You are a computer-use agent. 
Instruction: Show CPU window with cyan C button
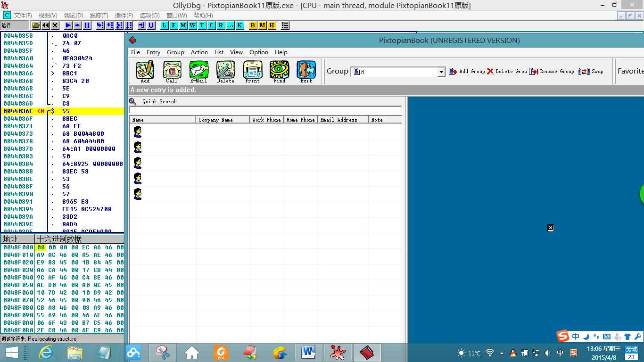point(212,25)
